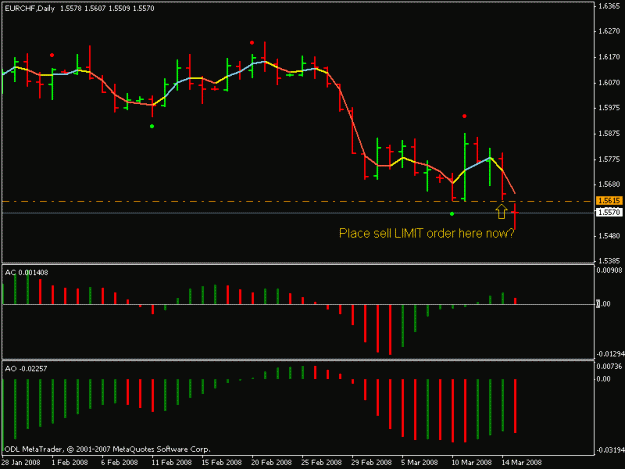Screen dimensions: 625x469
Task: Click the 15 Feb 2008 date label
Action: point(222,462)
